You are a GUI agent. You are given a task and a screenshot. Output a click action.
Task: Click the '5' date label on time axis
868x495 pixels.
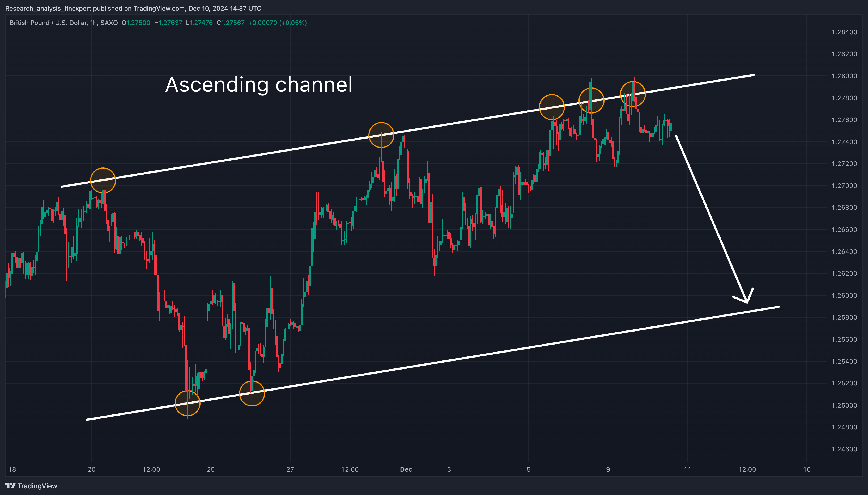(528, 469)
